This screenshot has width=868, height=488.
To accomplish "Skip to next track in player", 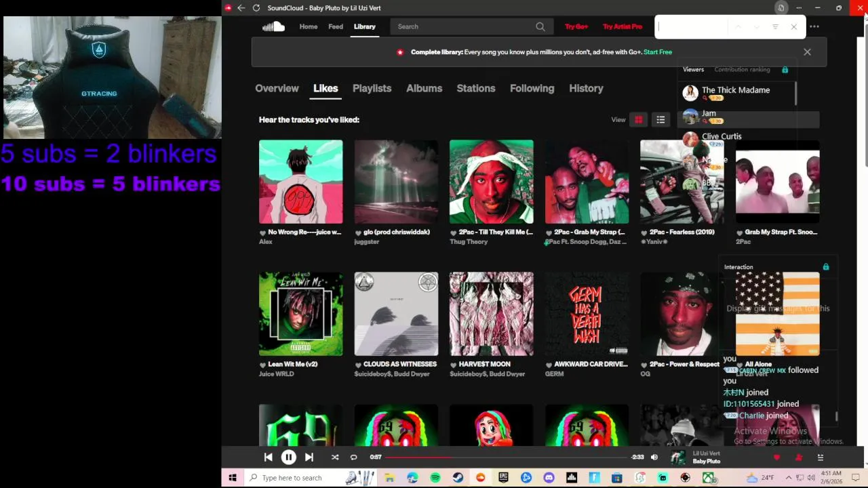I will (309, 457).
